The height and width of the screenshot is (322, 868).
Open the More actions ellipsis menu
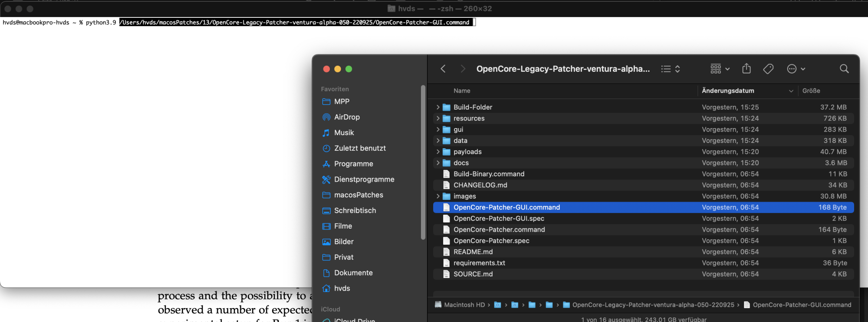pos(796,69)
